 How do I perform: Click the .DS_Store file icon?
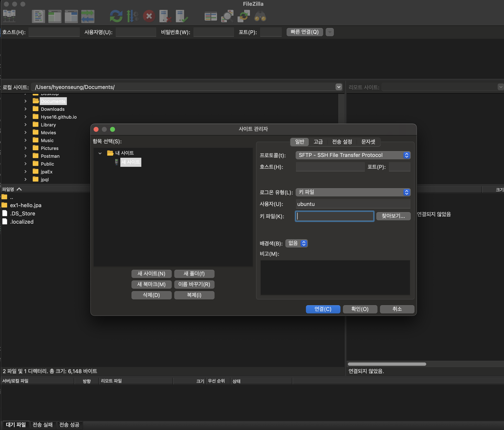5,213
